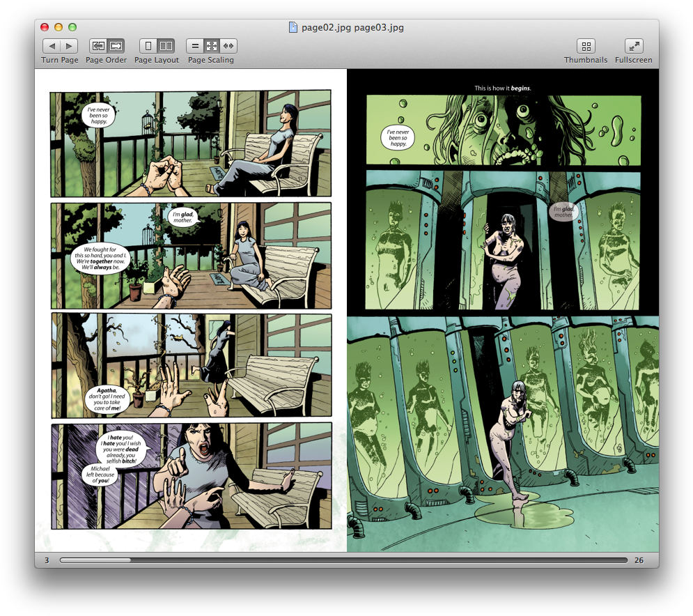The image size is (693, 616).
Task: Click the total page count 26
Action: click(639, 560)
